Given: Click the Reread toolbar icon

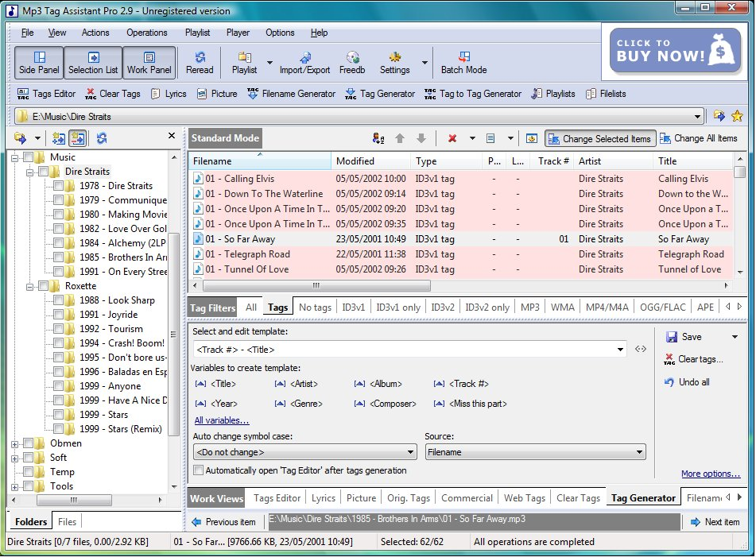Looking at the screenshot, I should [200, 63].
